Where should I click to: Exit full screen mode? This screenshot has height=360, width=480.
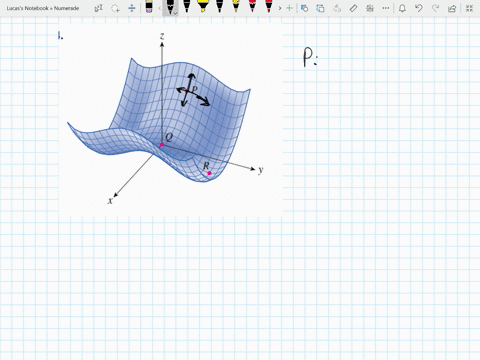469,8
